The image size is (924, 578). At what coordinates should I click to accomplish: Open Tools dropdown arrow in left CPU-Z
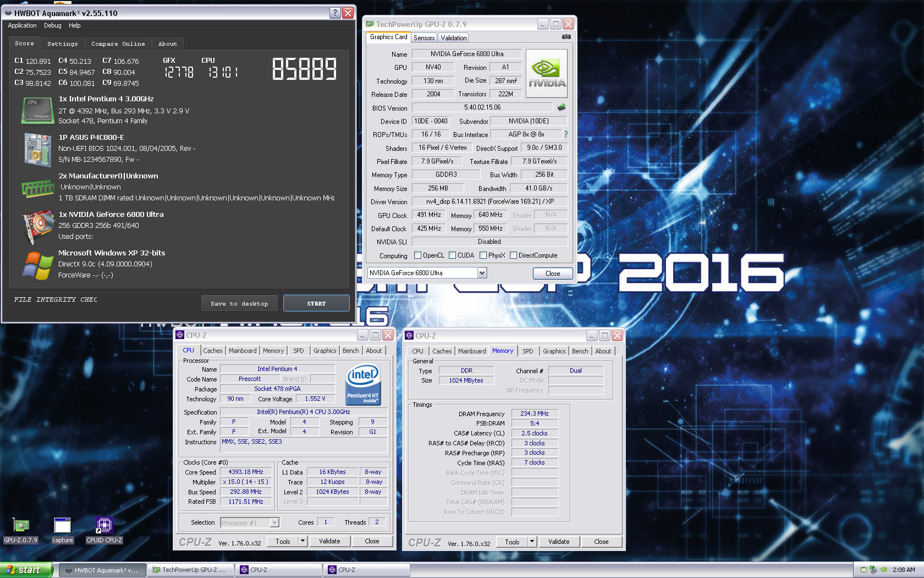click(302, 541)
